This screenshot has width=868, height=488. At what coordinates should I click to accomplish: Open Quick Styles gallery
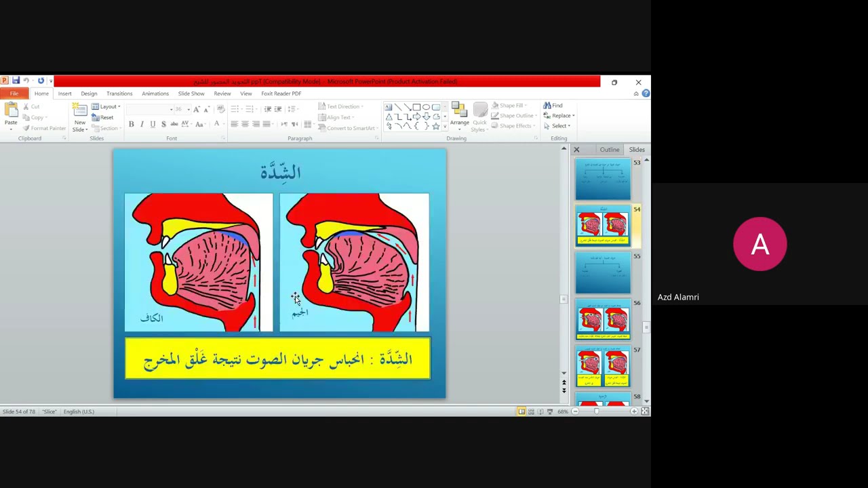[479, 117]
